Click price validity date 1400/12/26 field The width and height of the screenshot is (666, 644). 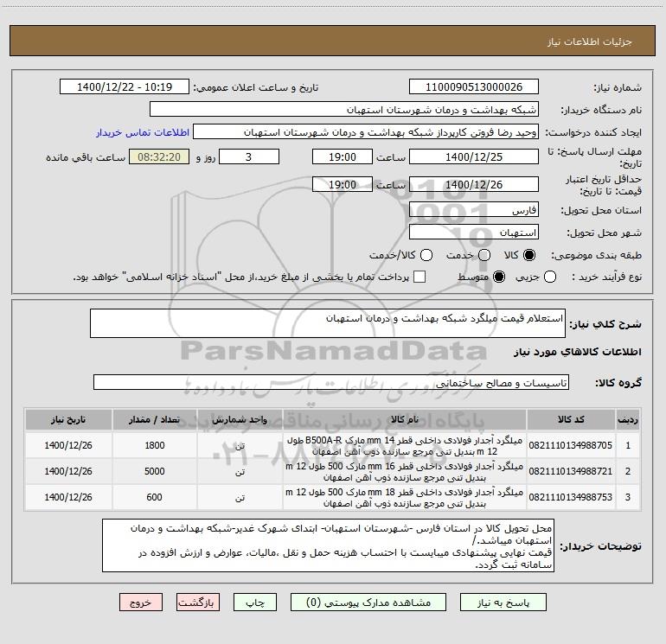(x=474, y=184)
